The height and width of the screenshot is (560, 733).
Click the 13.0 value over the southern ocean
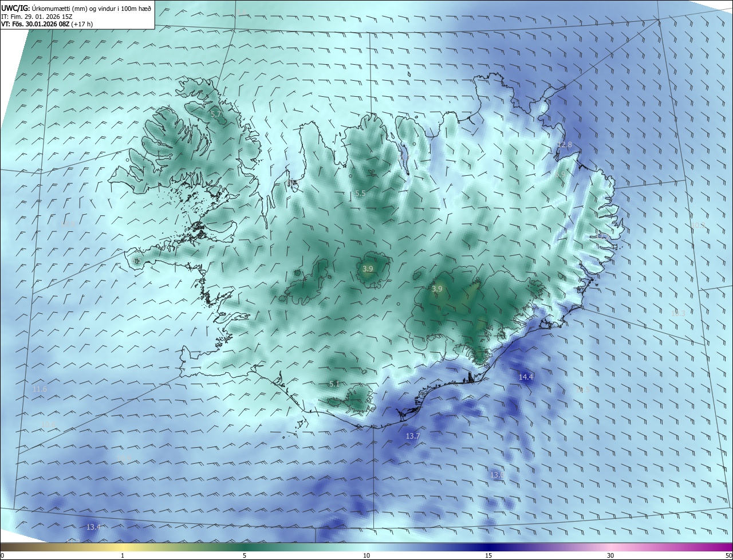point(497,475)
